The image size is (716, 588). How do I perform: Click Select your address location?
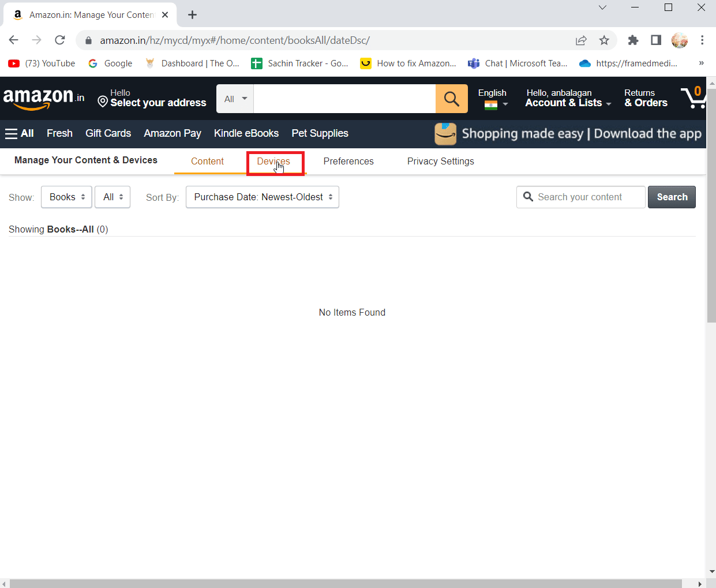click(152, 98)
